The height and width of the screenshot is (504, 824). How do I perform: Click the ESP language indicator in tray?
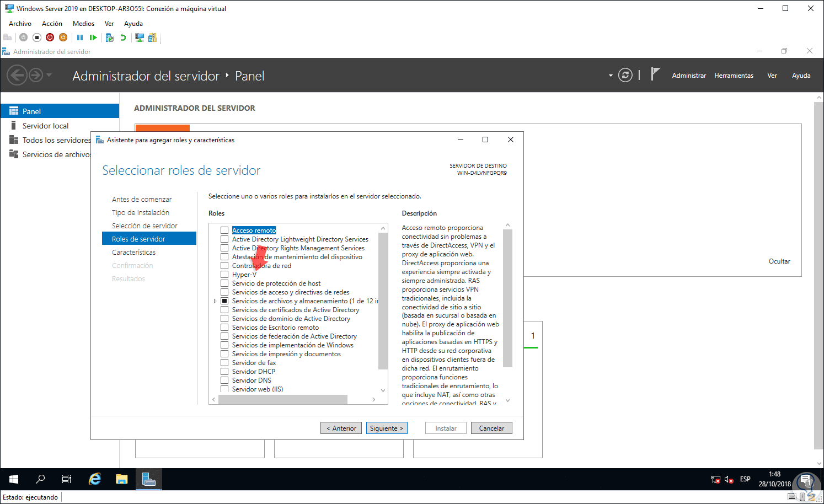click(745, 479)
